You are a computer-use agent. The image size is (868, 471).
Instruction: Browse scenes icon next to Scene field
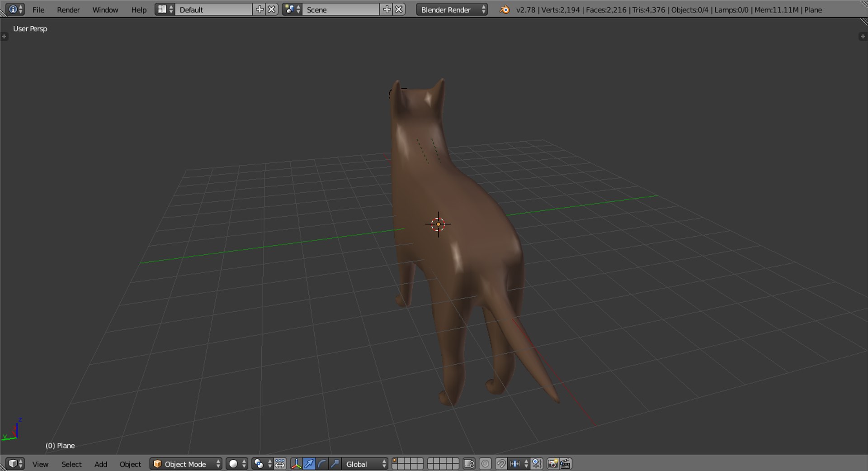click(x=292, y=10)
